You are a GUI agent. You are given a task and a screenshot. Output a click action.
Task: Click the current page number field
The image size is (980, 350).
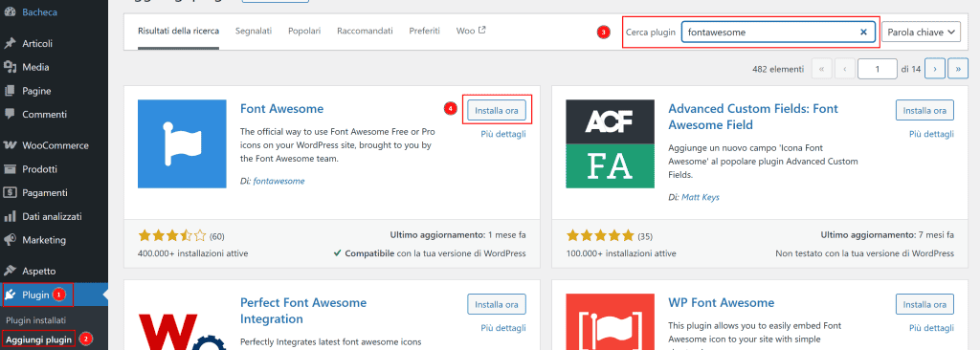(878, 69)
